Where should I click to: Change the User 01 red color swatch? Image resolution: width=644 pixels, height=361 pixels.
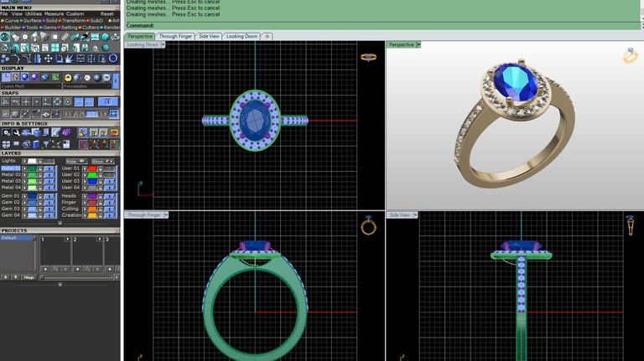92,168
